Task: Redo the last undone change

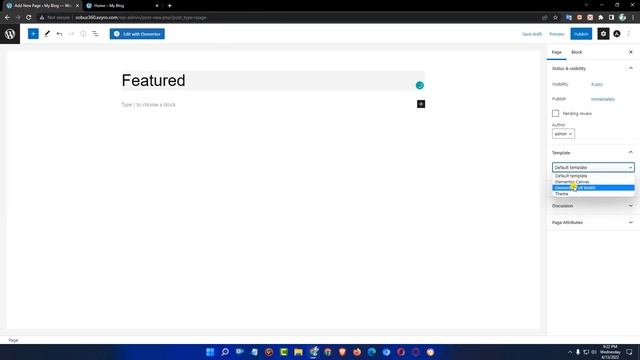Action: (x=71, y=34)
